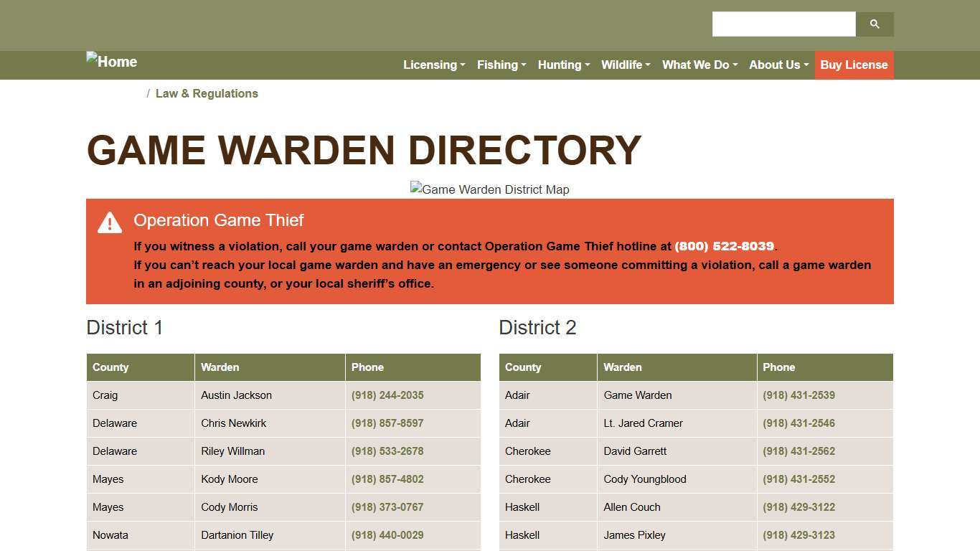Click Austin Jackson's phone number link
Screen dimensions: 980x551
387,395
